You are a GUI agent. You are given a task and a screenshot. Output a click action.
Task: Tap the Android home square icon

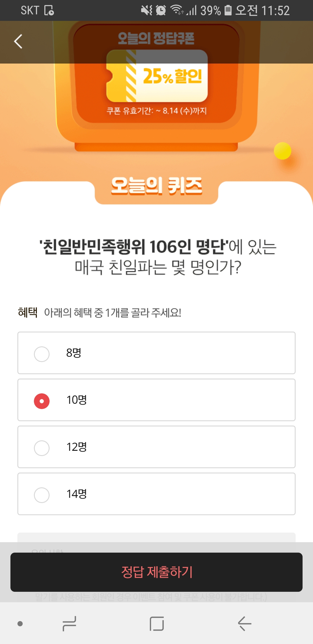coord(157,624)
